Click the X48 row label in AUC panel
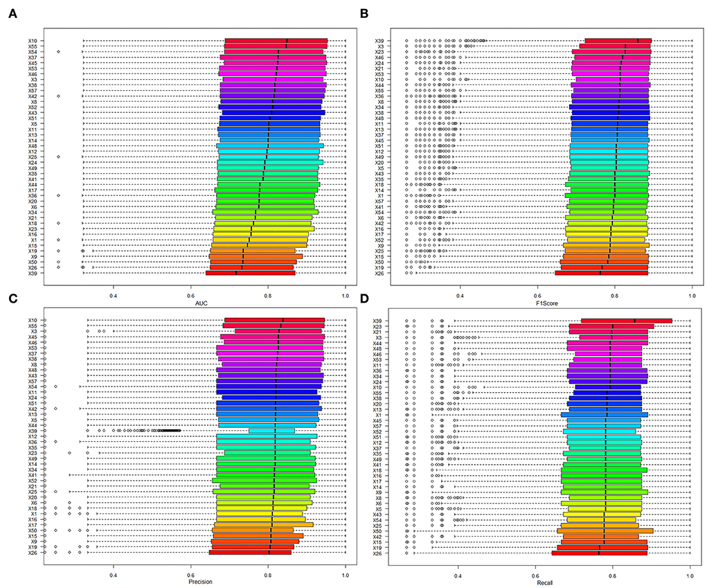707x588 pixels. click(33, 146)
